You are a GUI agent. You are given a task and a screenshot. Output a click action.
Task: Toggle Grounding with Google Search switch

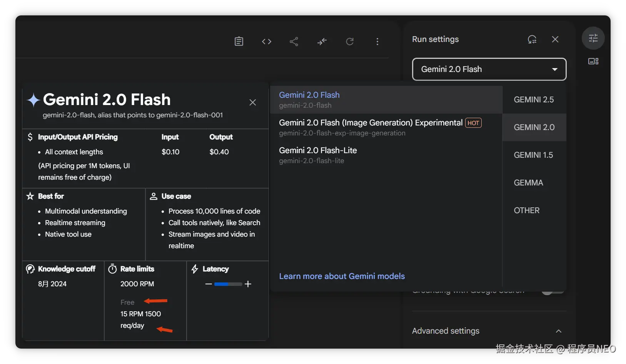click(553, 292)
